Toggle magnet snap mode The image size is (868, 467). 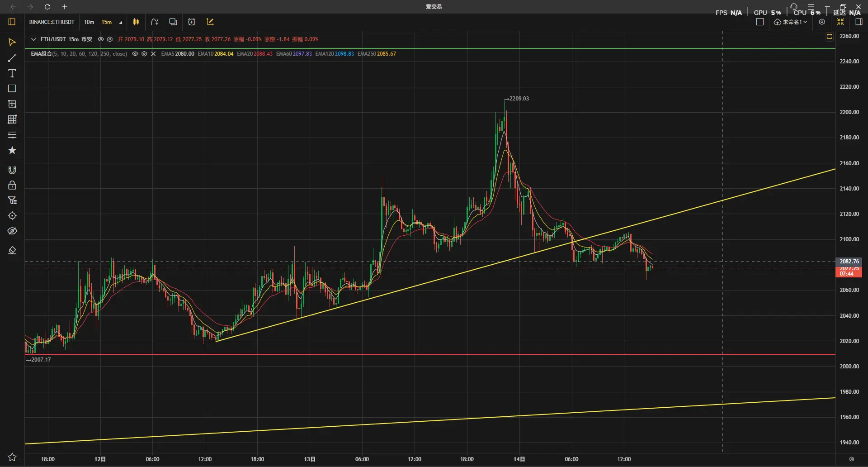click(12, 170)
